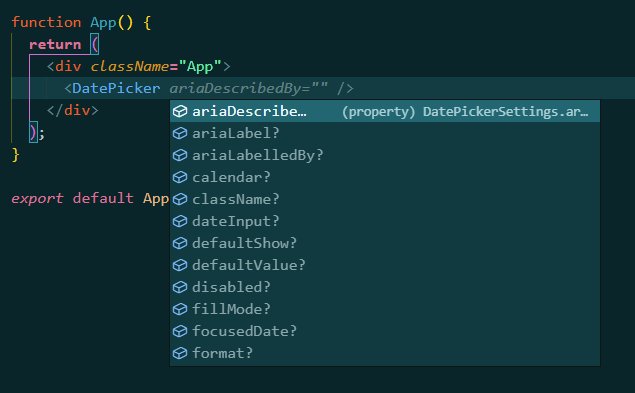Click the property icon beside defaultValue?
Viewport: 635px width, 393px height.
coord(180,265)
